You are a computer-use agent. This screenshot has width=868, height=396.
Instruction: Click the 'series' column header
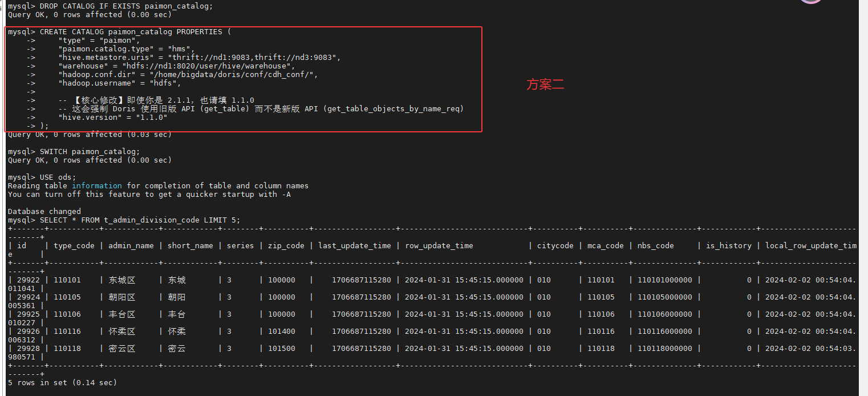(241, 246)
